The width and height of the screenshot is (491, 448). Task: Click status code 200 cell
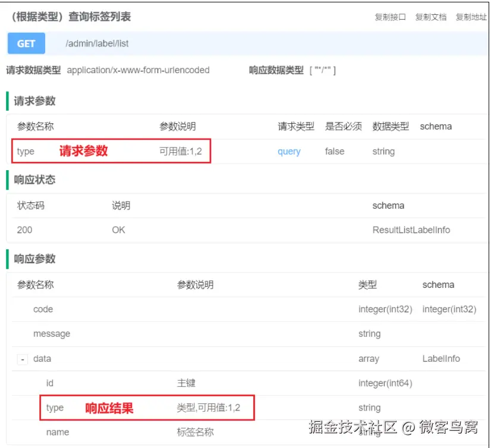24,230
